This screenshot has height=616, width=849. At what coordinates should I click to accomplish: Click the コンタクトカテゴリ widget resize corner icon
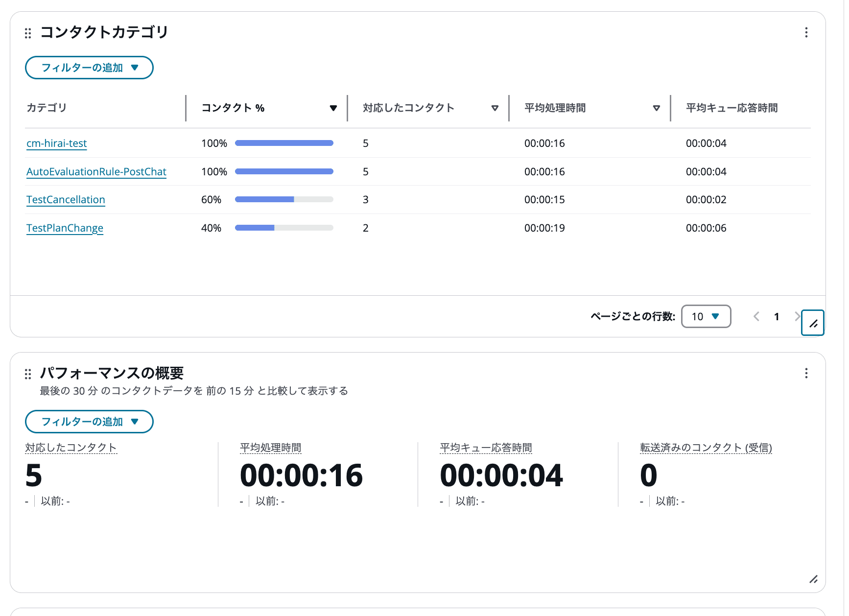(x=813, y=323)
